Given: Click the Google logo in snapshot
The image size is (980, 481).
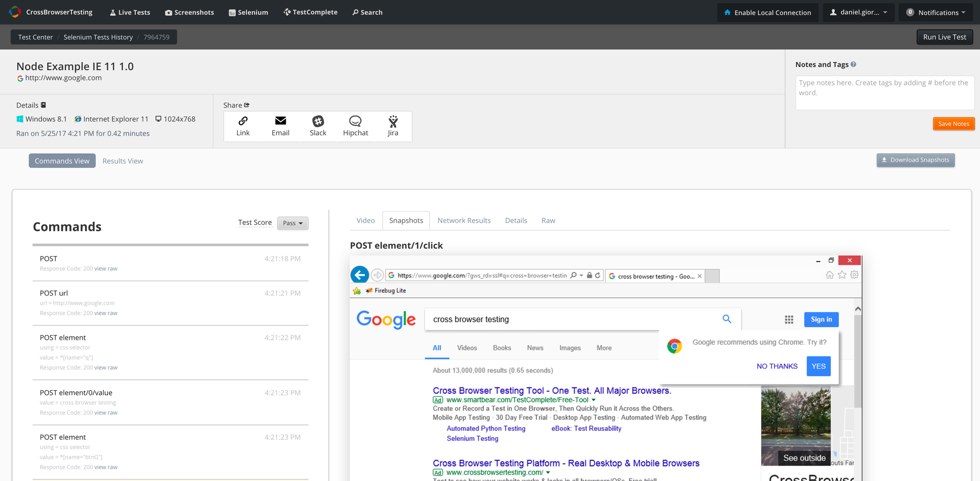Looking at the screenshot, I should [386, 320].
